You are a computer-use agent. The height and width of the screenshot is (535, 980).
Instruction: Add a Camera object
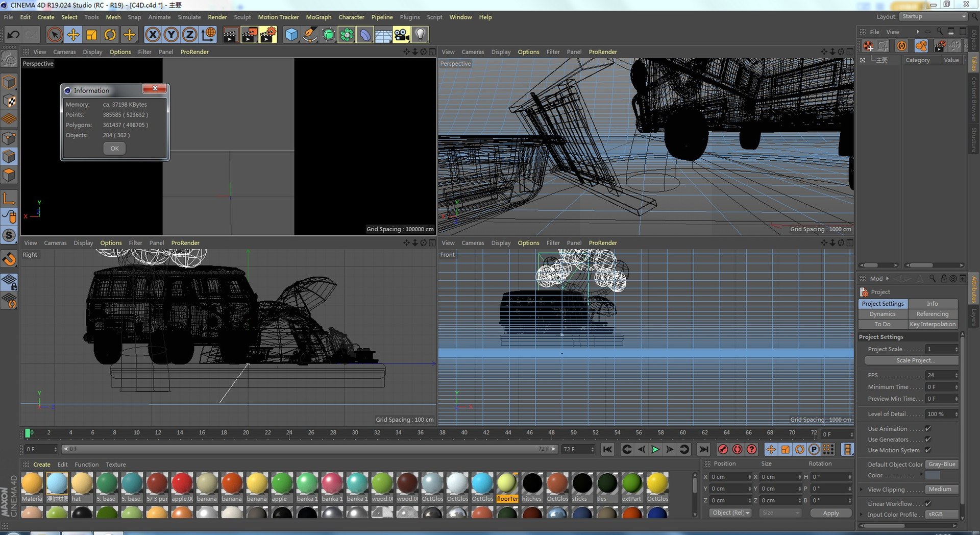pyautogui.click(x=402, y=35)
